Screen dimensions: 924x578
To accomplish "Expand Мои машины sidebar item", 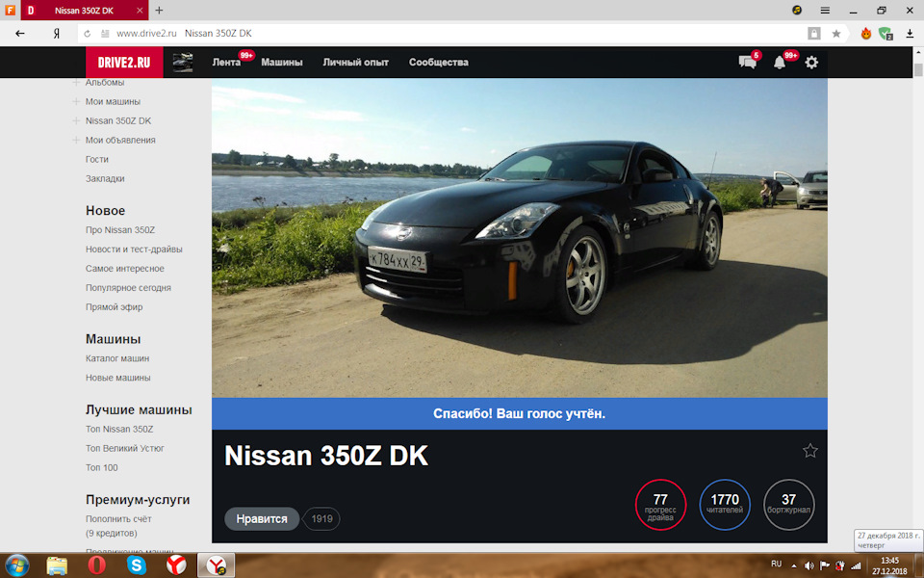I will 75,101.
